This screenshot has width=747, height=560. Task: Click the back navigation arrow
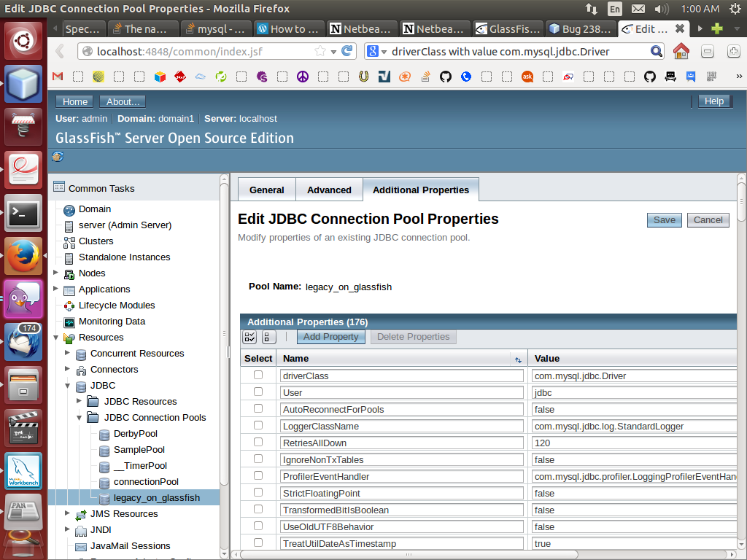[60, 51]
